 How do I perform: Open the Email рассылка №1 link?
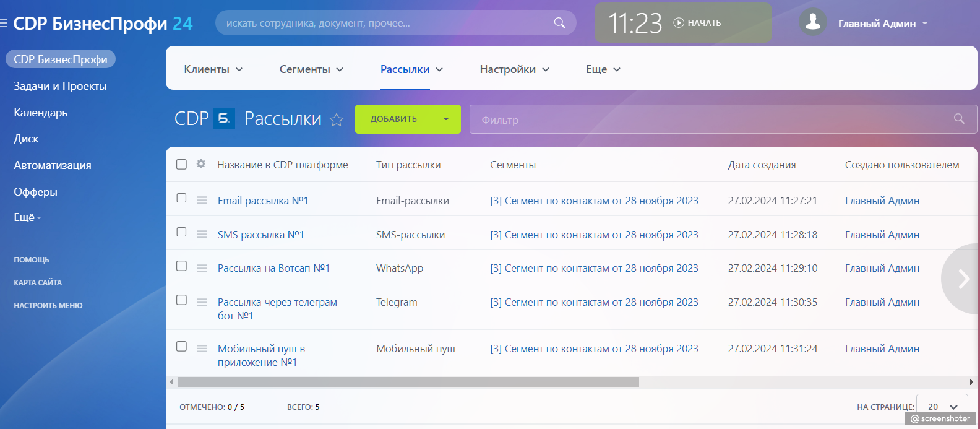pyautogui.click(x=263, y=201)
